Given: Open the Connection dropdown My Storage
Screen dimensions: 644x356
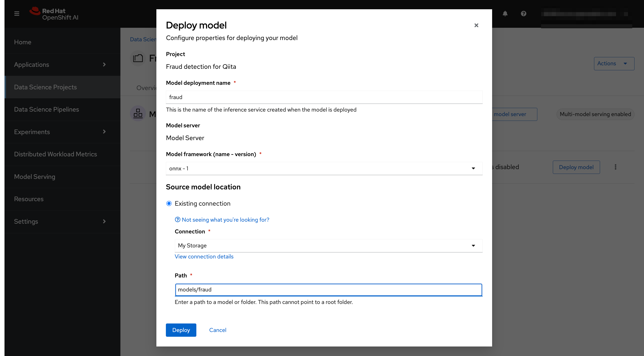Looking at the screenshot, I should pos(328,246).
